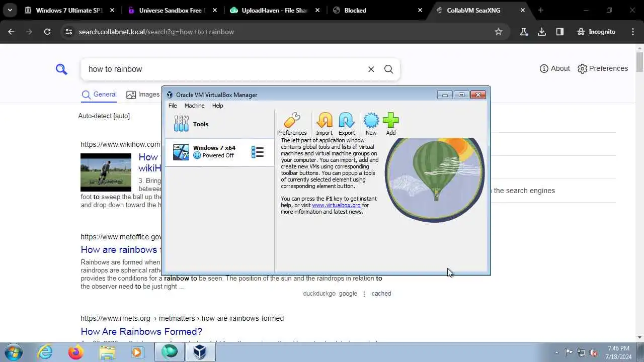The image size is (644, 362).
Task: Select the Tools item in VirtualBox sidebar
Action: tap(219, 124)
